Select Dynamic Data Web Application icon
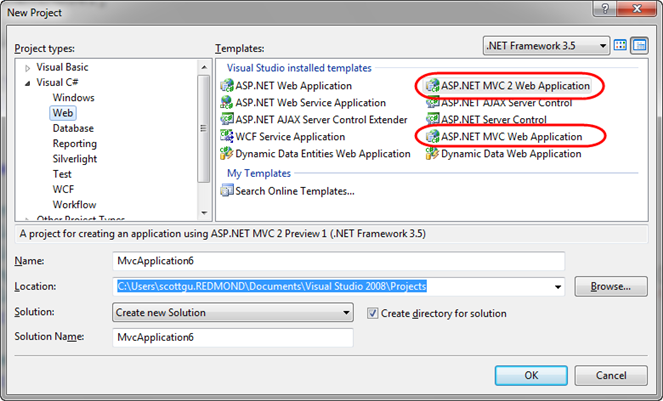 tap(433, 154)
